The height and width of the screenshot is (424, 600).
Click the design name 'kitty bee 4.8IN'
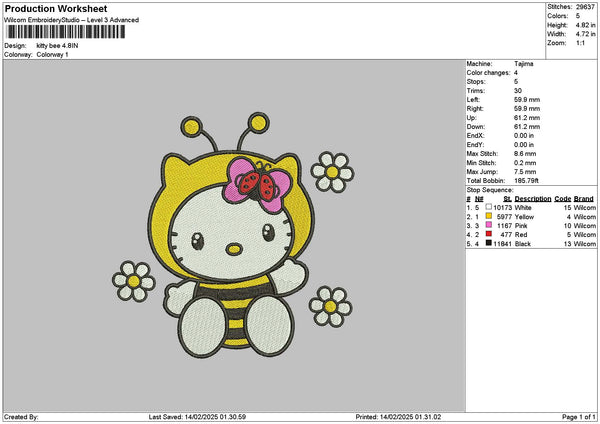pos(57,46)
